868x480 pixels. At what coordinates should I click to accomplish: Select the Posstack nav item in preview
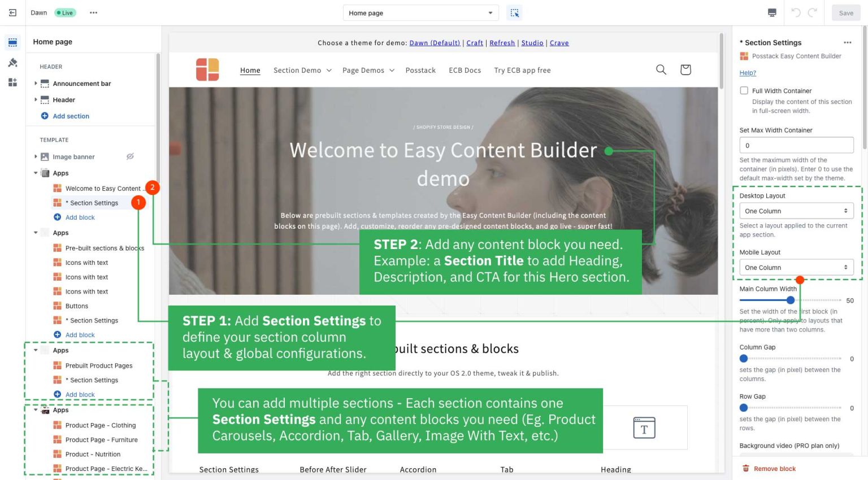(x=420, y=70)
